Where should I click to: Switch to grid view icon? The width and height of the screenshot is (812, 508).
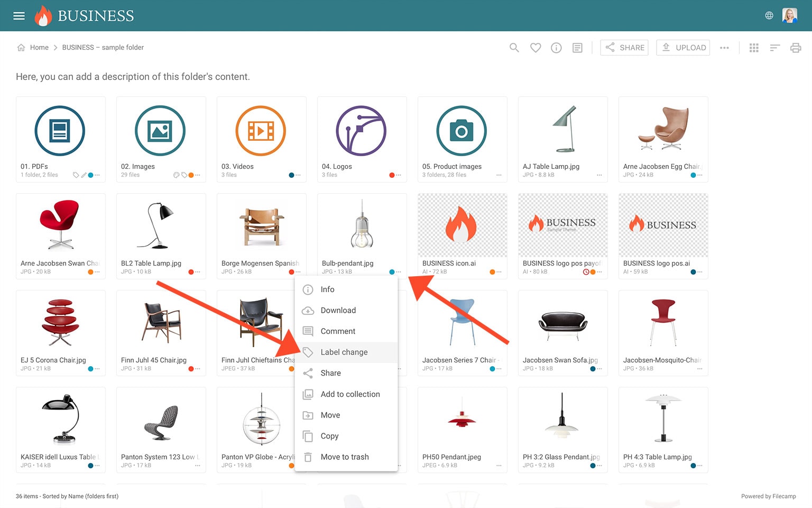click(x=754, y=48)
